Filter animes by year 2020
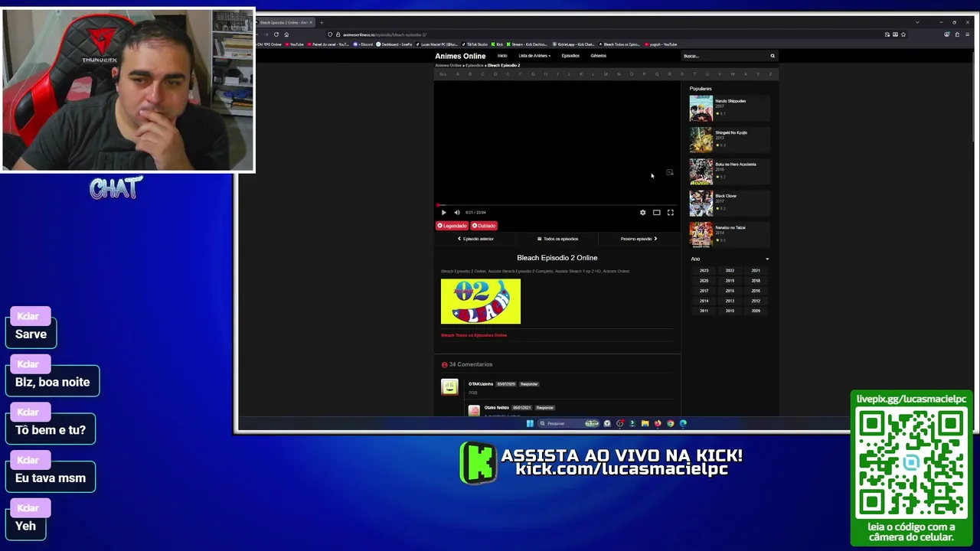The height and width of the screenshot is (551, 980). tap(704, 281)
